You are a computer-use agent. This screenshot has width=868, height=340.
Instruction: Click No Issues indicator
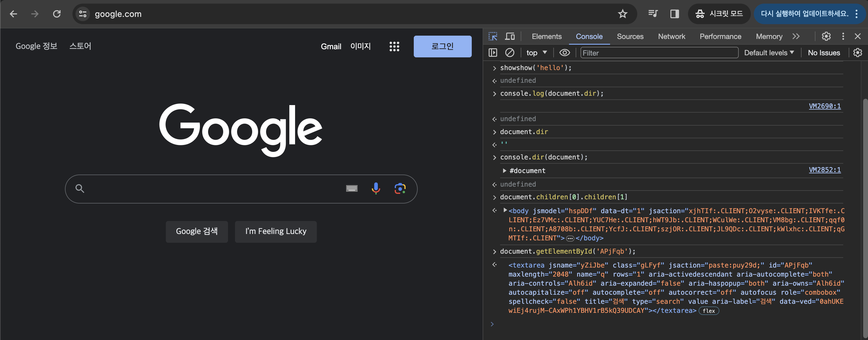(824, 53)
